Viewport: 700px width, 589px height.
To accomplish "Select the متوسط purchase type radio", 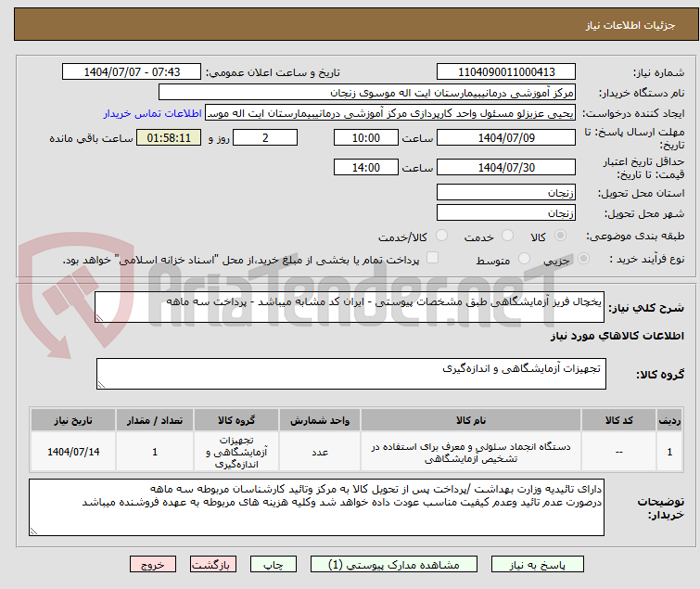I will [x=524, y=259].
